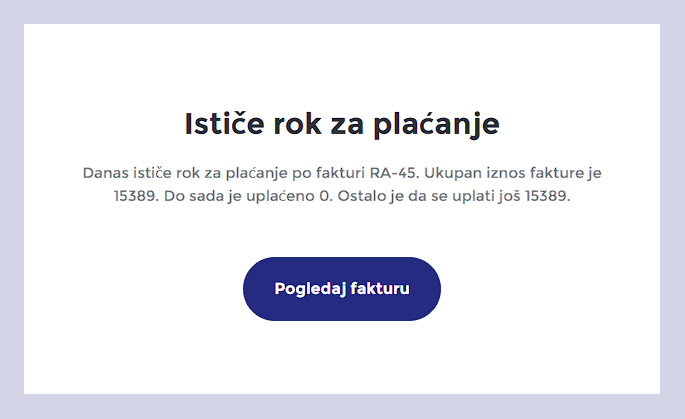Click the word Ističe in the heading
Image resolution: width=685 pixels, height=419 pixels.
point(224,123)
